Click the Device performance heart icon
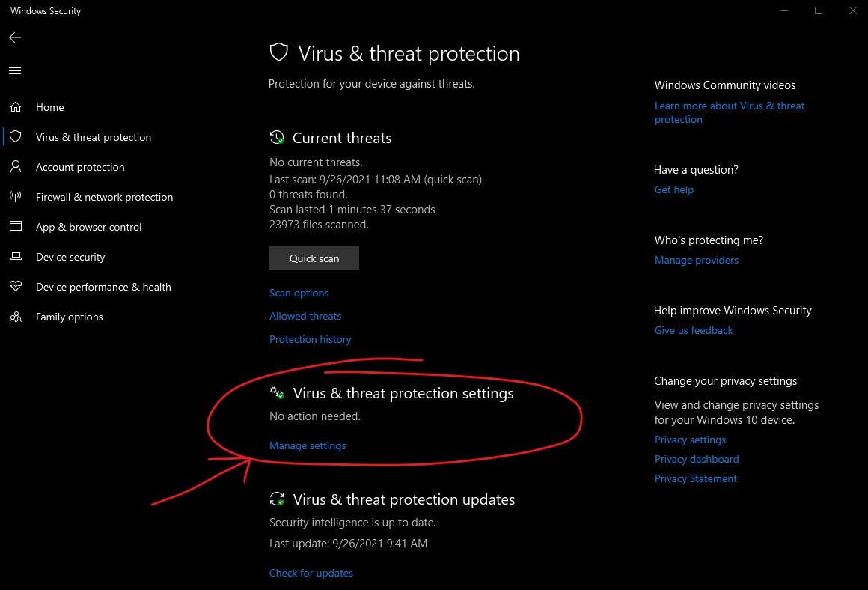This screenshot has width=868, height=590. (x=16, y=286)
